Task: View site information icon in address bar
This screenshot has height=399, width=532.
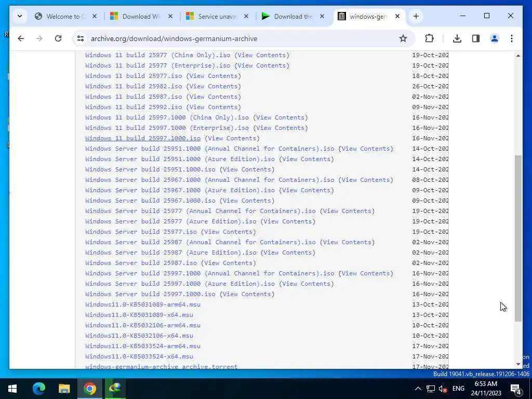Action: pos(81,38)
